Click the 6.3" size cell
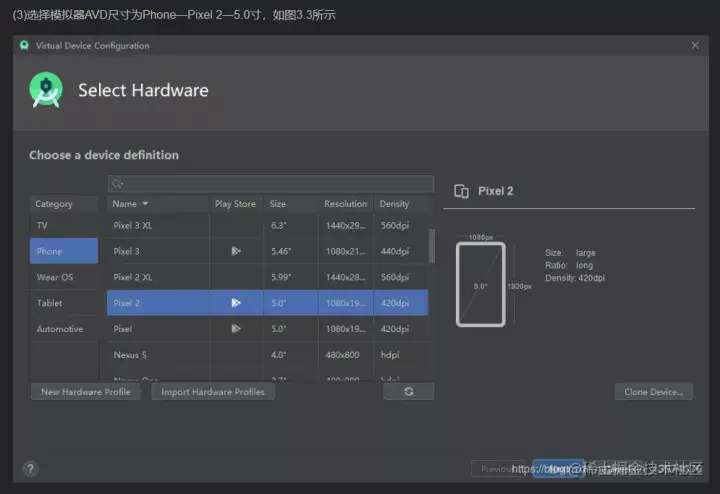Viewport: 720px width, 494px height. tap(279, 225)
